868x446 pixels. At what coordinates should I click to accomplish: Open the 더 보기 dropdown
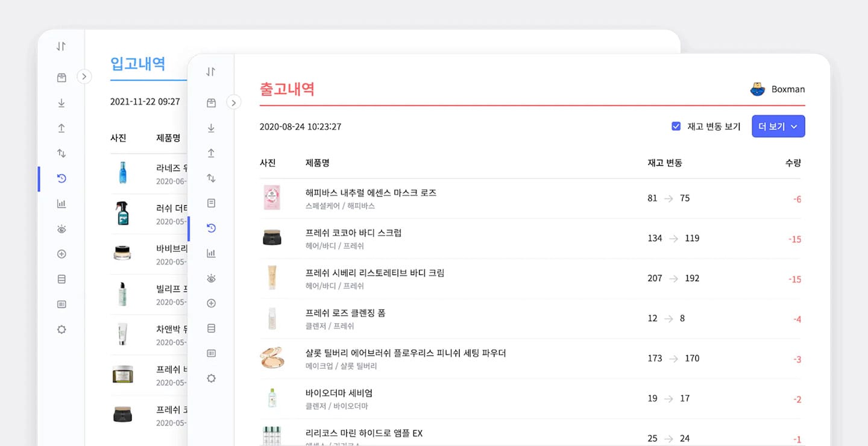click(x=778, y=126)
